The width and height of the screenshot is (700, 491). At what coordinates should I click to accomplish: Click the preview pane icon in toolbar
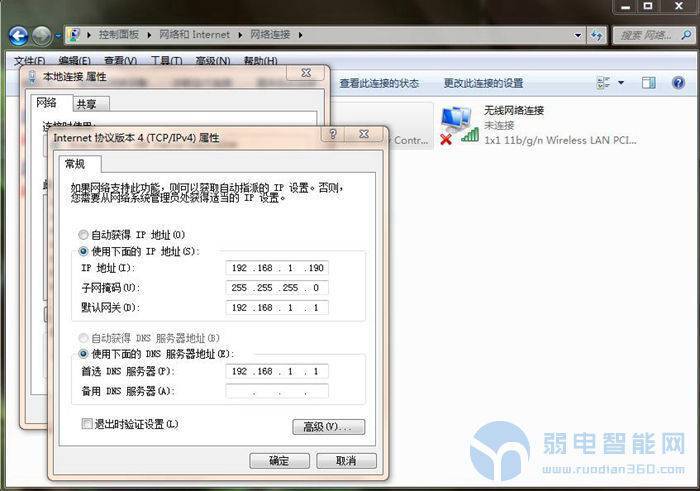point(647,83)
